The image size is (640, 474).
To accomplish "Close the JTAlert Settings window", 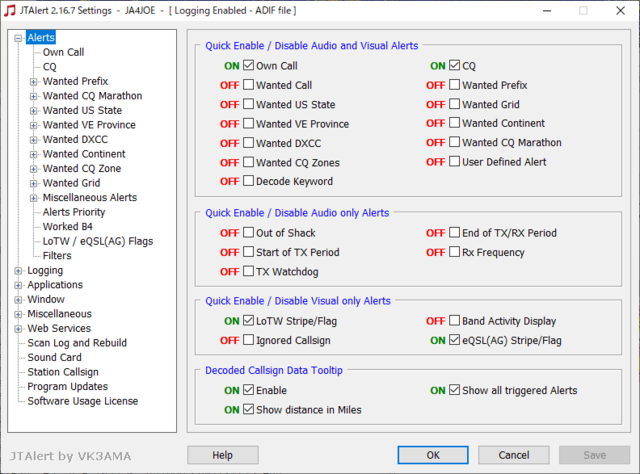I will click(620, 11).
